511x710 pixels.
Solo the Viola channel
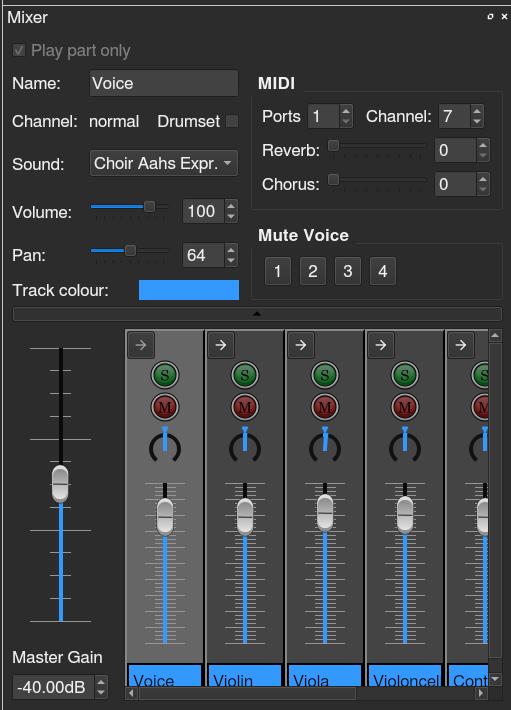(x=325, y=375)
